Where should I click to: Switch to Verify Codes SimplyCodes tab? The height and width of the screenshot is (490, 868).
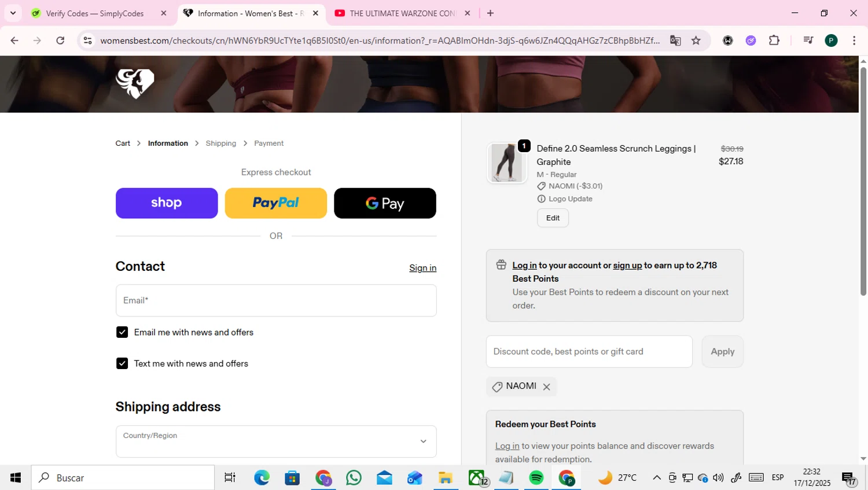click(95, 13)
